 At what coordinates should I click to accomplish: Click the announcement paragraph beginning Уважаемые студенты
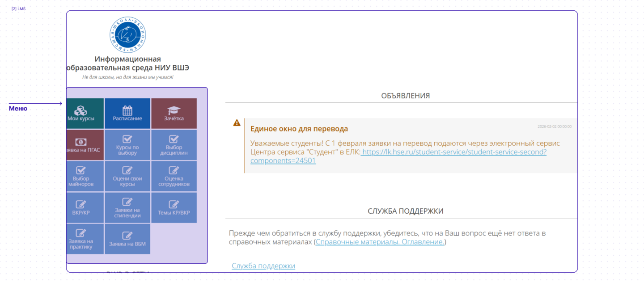[x=405, y=152]
